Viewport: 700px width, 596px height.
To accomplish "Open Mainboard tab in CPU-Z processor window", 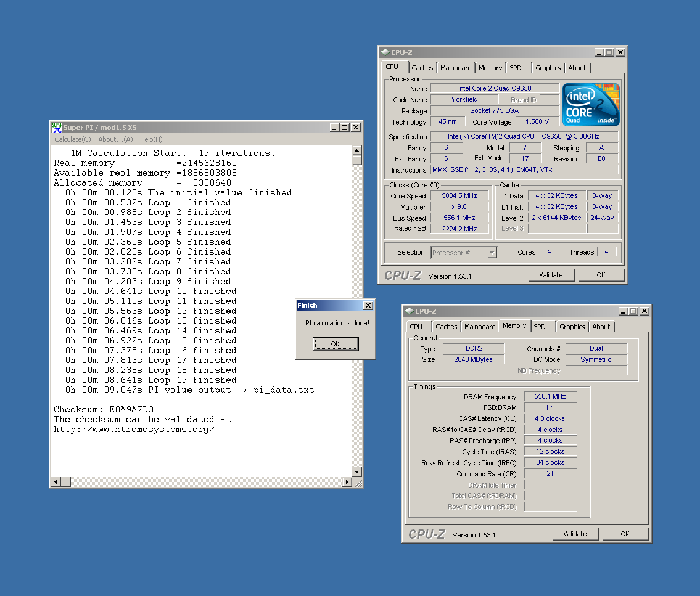I will pyautogui.click(x=456, y=68).
